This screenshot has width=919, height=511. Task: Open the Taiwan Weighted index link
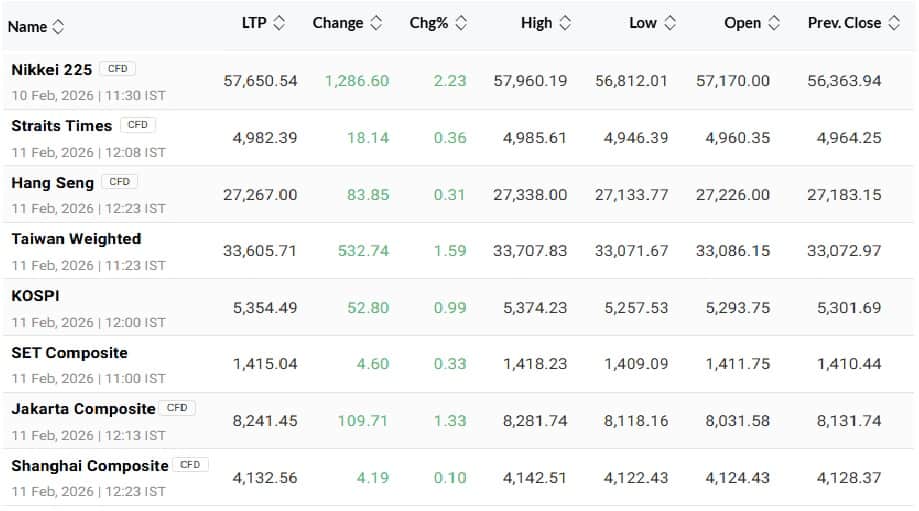click(76, 239)
